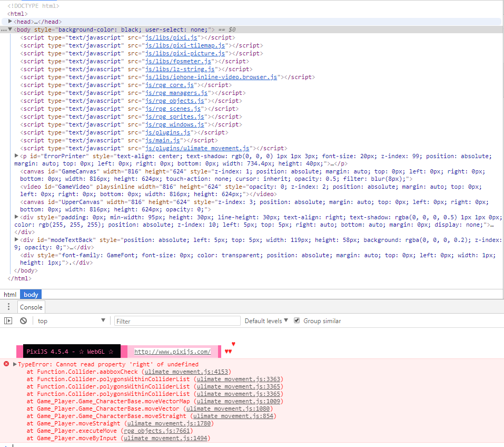Collapse the TypeError stack trace
Screen dimensions: 504x447
[15, 364]
